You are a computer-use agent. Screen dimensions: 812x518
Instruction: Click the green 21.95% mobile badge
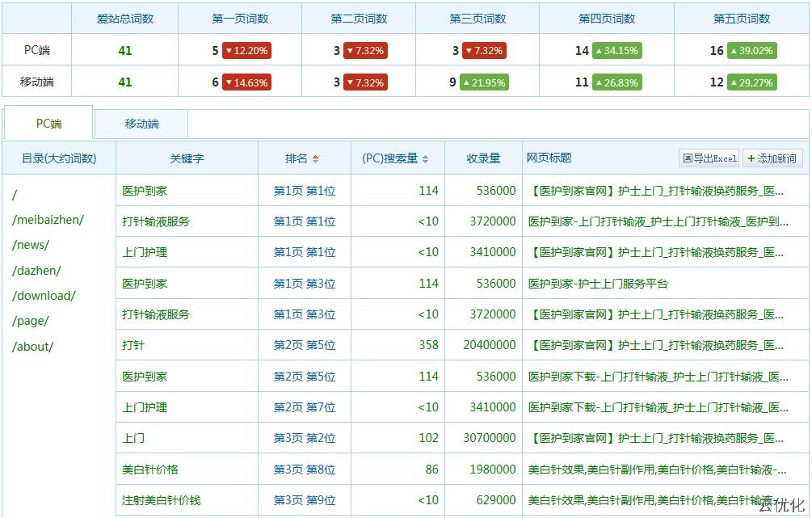click(x=485, y=82)
